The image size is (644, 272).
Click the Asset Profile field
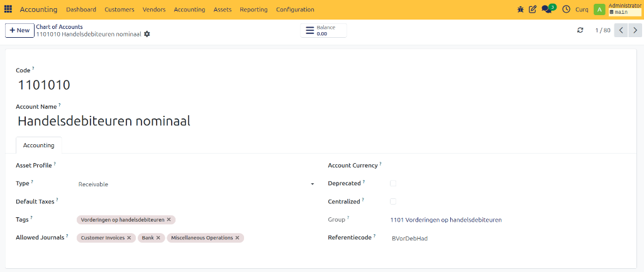pos(196,166)
